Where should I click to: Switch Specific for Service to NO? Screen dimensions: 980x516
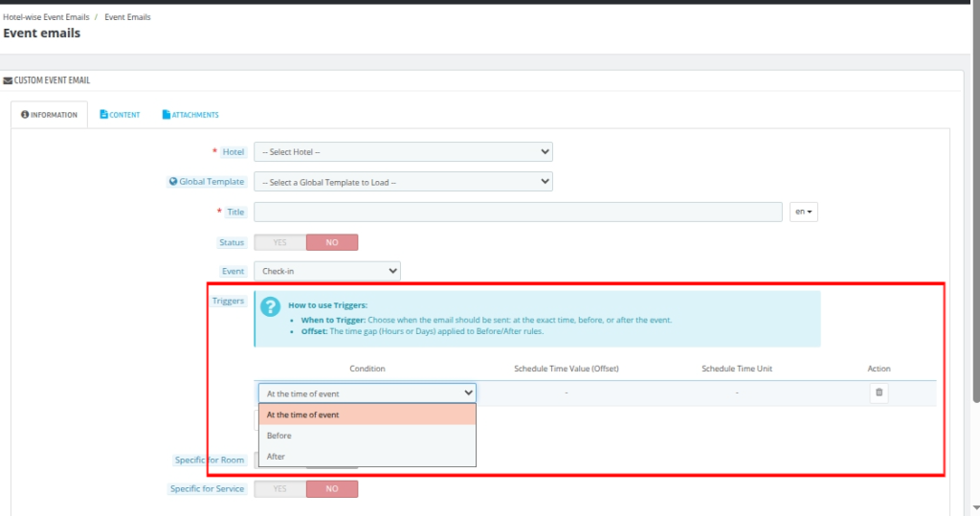332,489
